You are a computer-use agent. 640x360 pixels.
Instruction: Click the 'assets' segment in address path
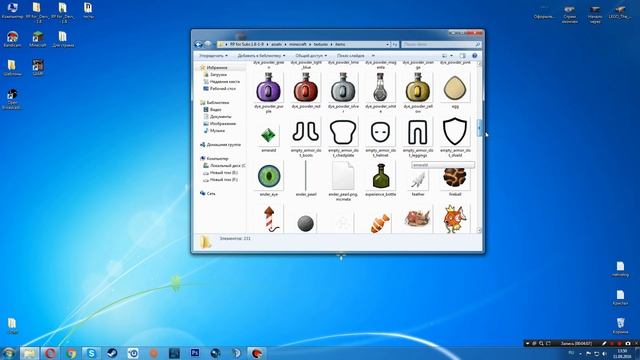(x=277, y=44)
